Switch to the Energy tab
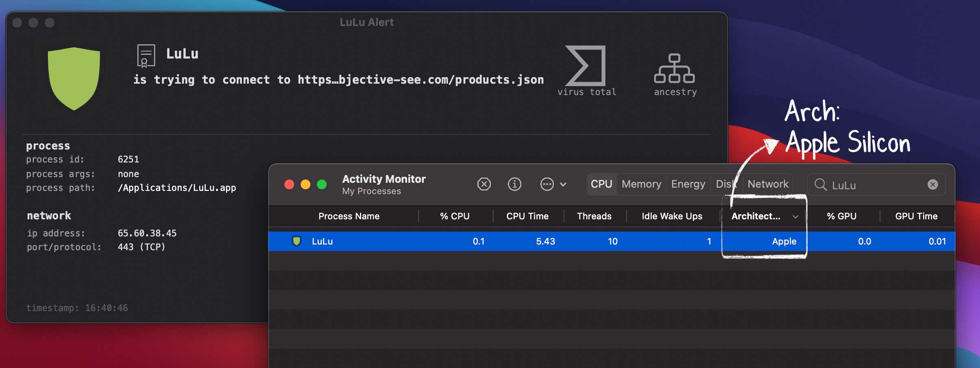This screenshot has height=368, width=980. coord(688,184)
